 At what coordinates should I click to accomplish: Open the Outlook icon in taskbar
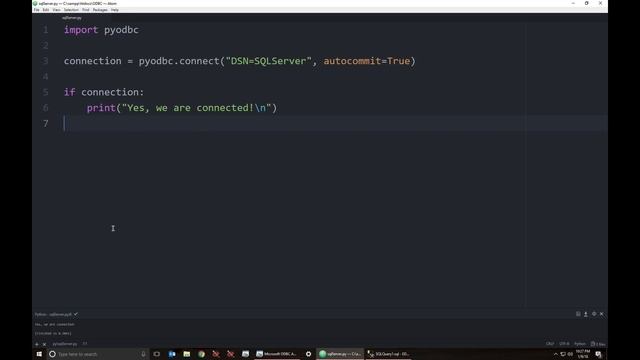pos(172,354)
